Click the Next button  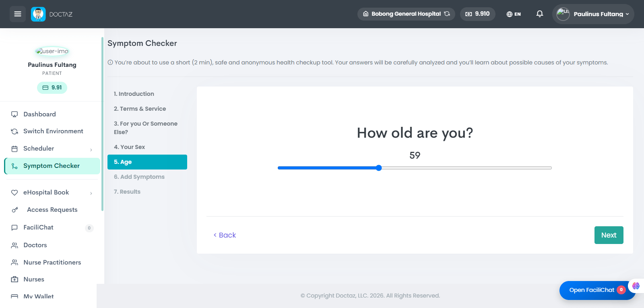pos(609,235)
